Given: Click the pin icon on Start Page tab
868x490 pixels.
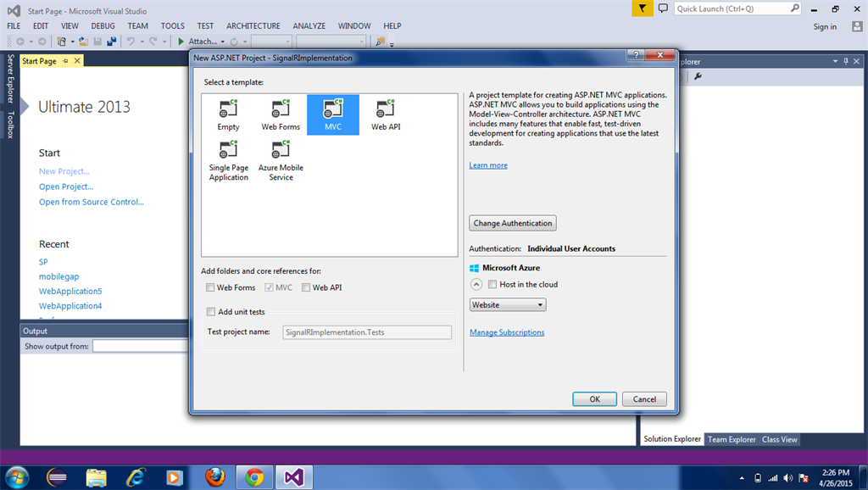Looking at the screenshot, I should (65, 61).
